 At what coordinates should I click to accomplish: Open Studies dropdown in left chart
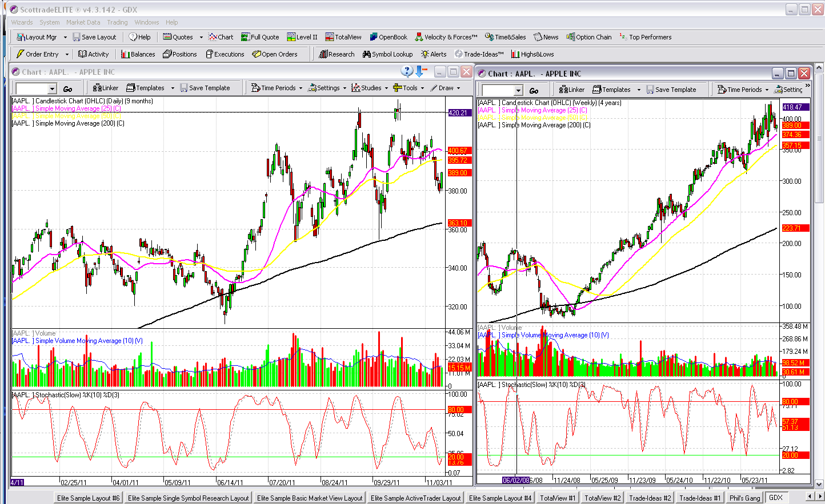click(x=386, y=88)
